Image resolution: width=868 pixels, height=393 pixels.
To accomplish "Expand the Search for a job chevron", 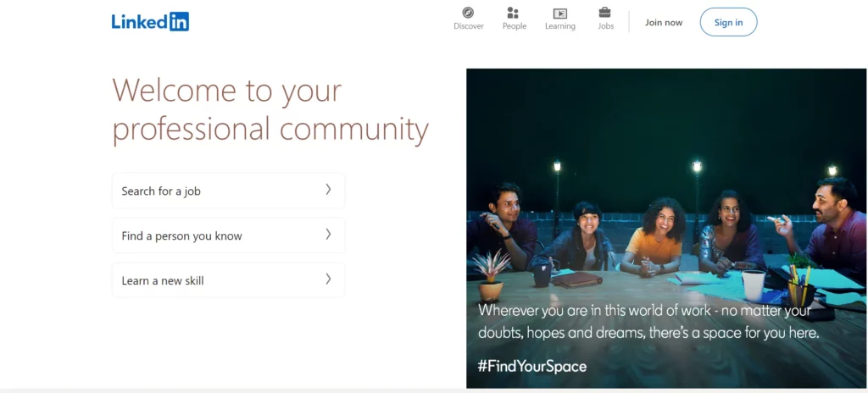I will click(x=328, y=190).
